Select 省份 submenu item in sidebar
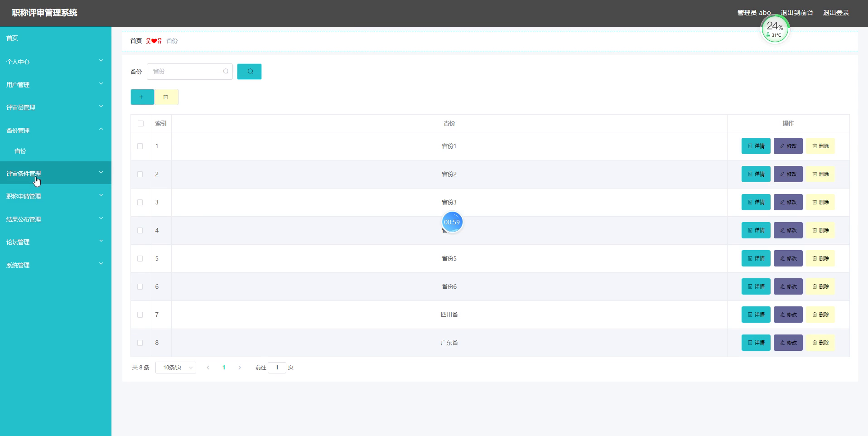868x436 pixels. click(x=55, y=151)
